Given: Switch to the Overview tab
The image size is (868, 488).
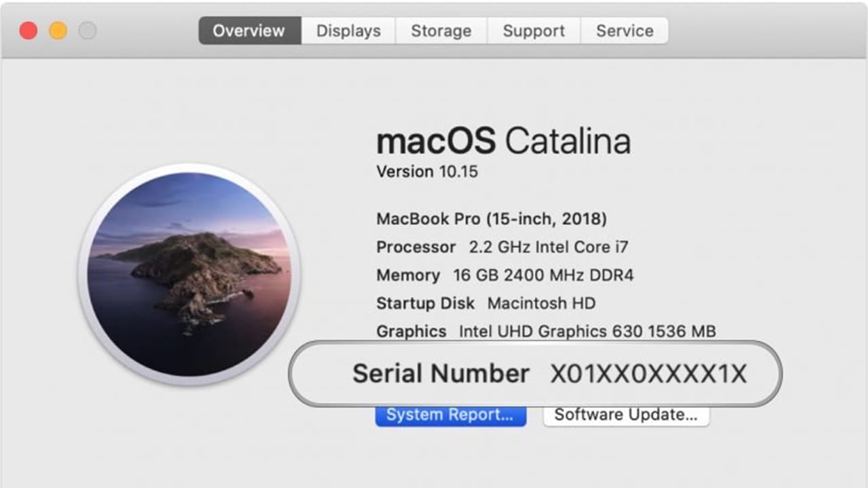Looking at the screenshot, I should pos(250,30).
